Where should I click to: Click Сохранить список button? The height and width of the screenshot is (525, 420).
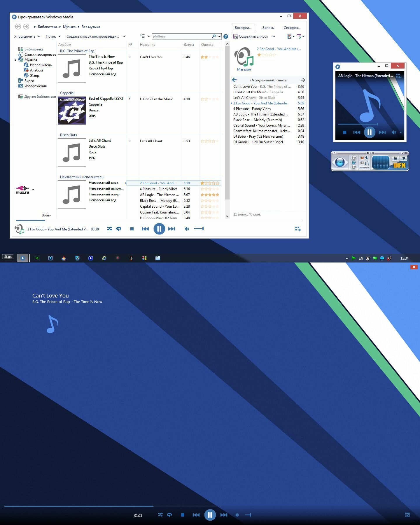(251, 36)
